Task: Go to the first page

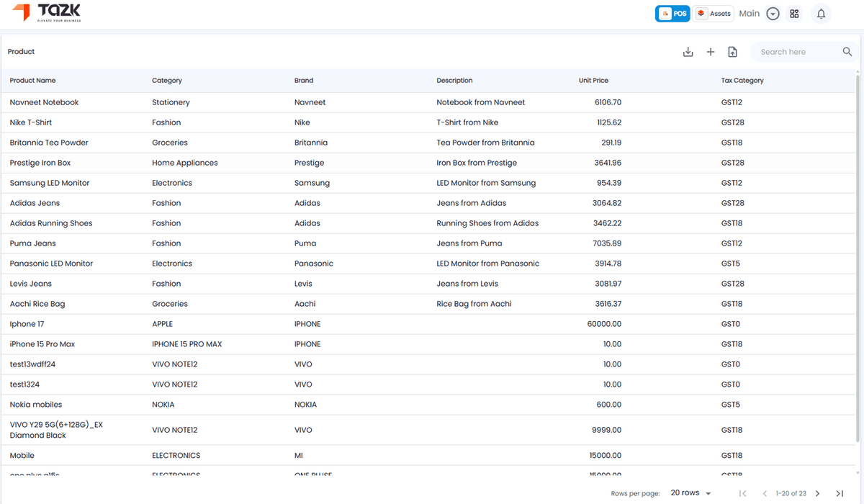Action: 743,493
